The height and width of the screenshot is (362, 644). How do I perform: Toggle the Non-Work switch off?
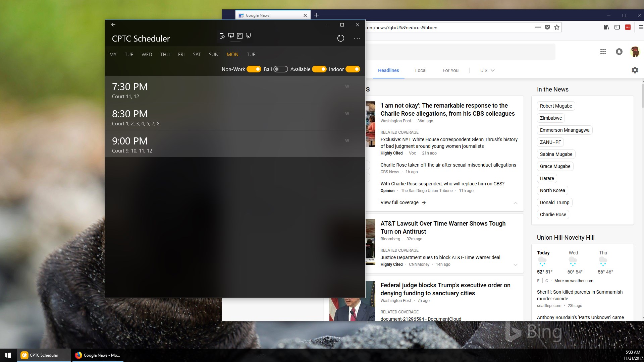(254, 69)
